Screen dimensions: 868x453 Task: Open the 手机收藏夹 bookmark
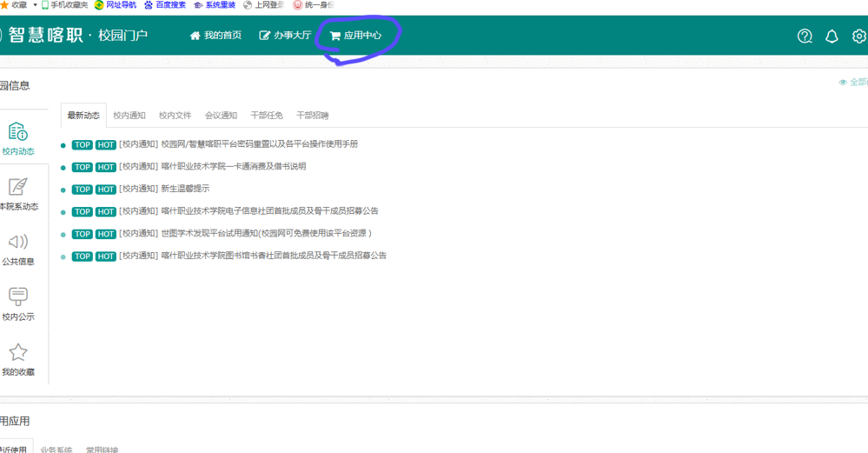pyautogui.click(x=65, y=5)
